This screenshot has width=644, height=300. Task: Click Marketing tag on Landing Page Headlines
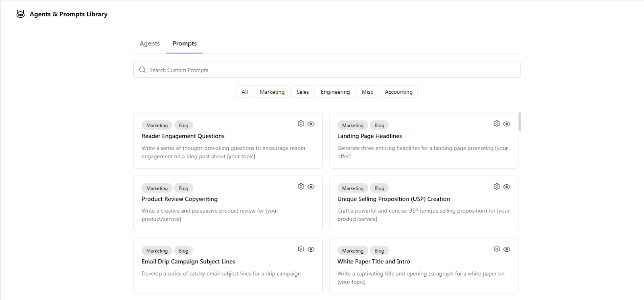pyautogui.click(x=353, y=125)
